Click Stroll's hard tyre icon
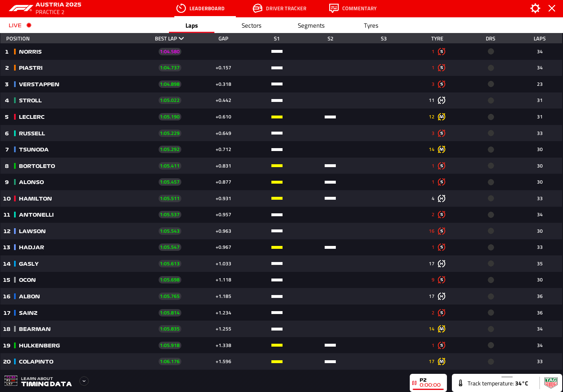 [442, 100]
